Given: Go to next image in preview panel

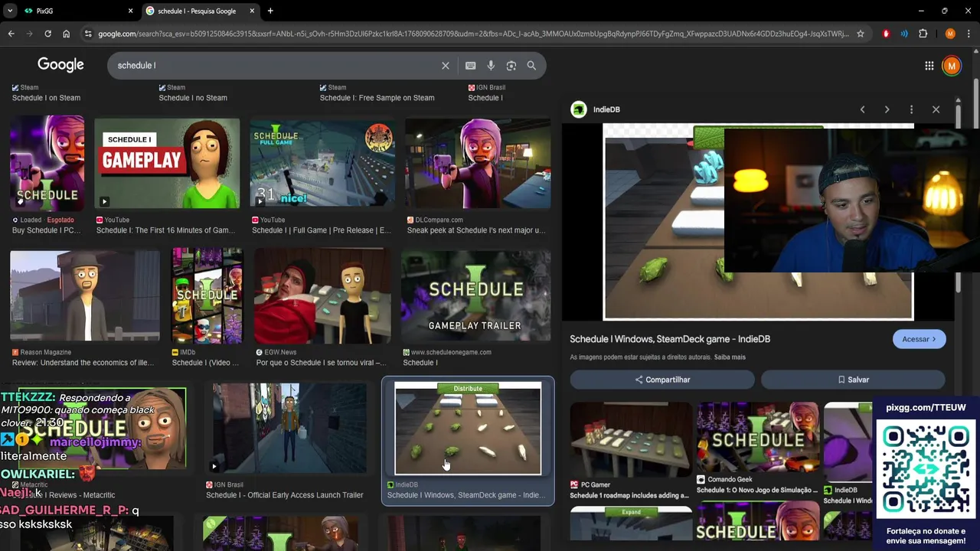Looking at the screenshot, I should coord(887,109).
